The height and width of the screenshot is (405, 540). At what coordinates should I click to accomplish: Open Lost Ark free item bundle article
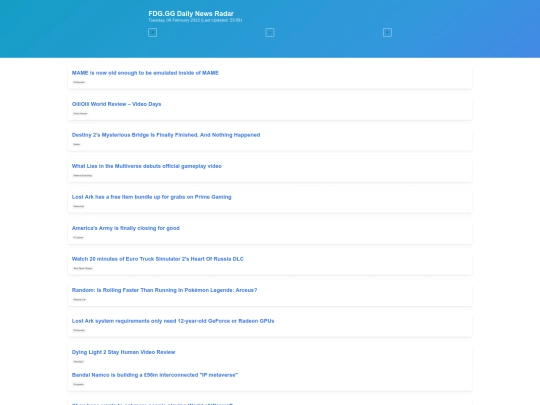click(x=152, y=197)
